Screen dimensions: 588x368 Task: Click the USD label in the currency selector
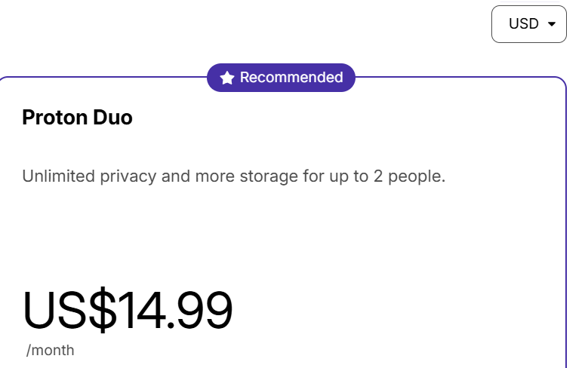[x=523, y=24]
